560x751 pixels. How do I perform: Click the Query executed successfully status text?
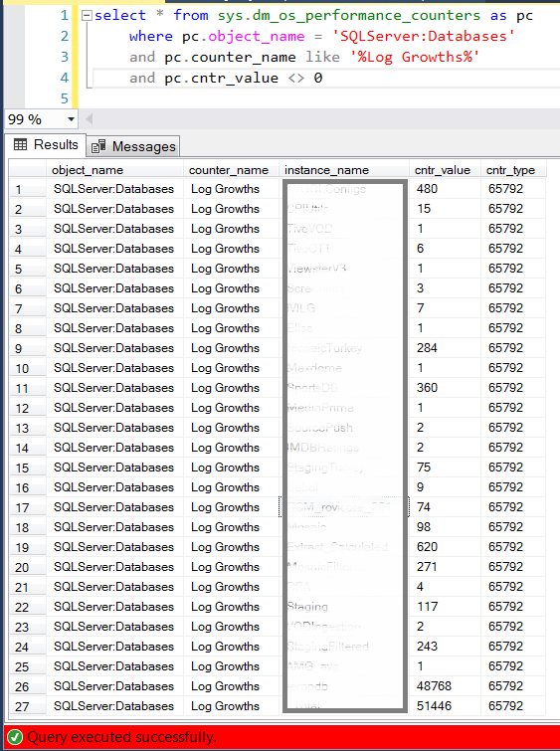[x=122, y=737]
